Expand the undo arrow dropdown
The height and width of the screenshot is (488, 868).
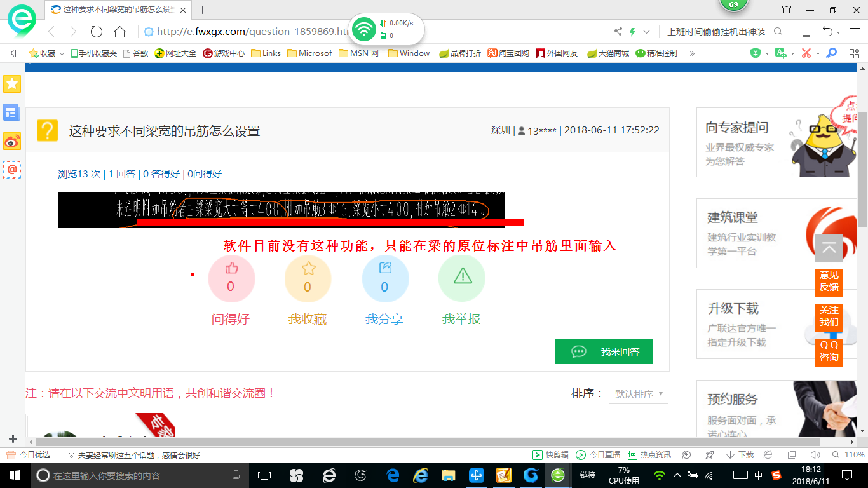click(839, 32)
